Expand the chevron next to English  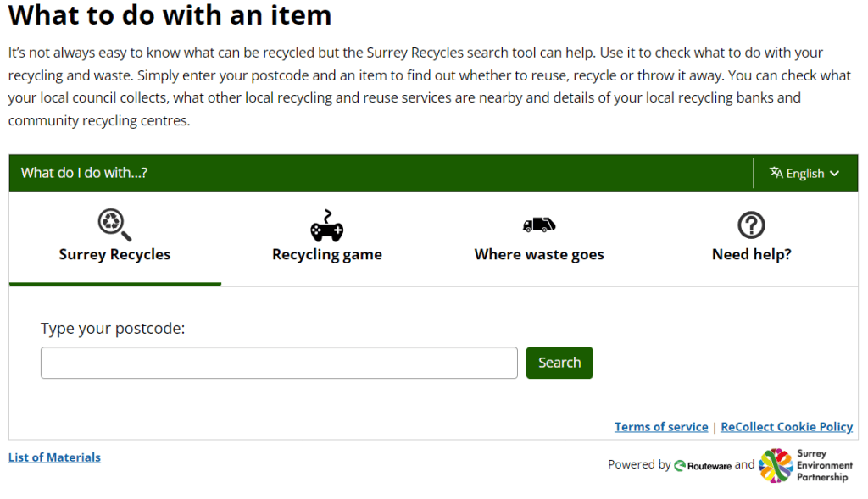[835, 174]
